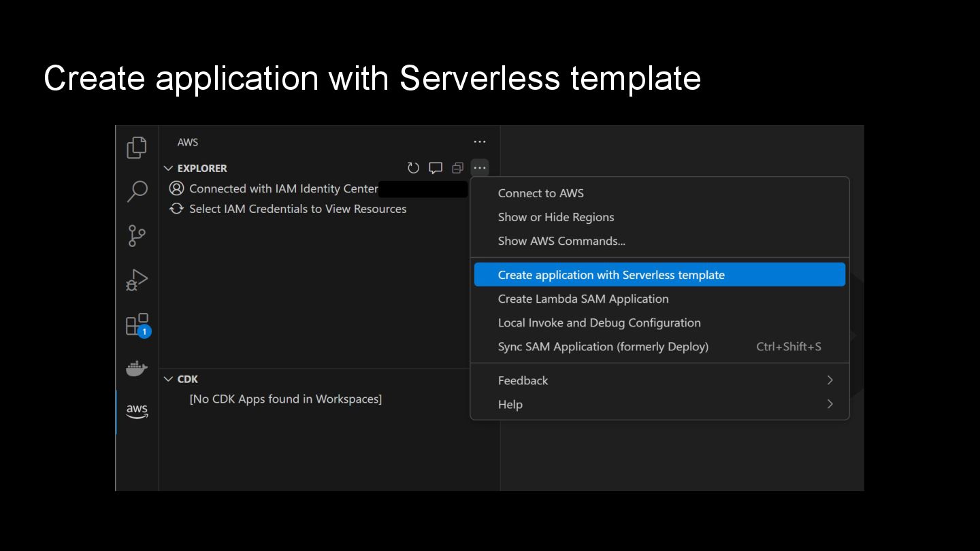
Task: Open the Extensions view with update badge
Action: [x=137, y=324]
